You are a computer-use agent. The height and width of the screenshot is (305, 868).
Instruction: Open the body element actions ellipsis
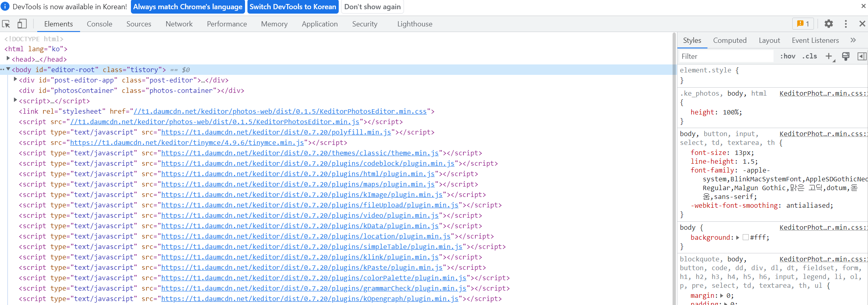click(2, 69)
